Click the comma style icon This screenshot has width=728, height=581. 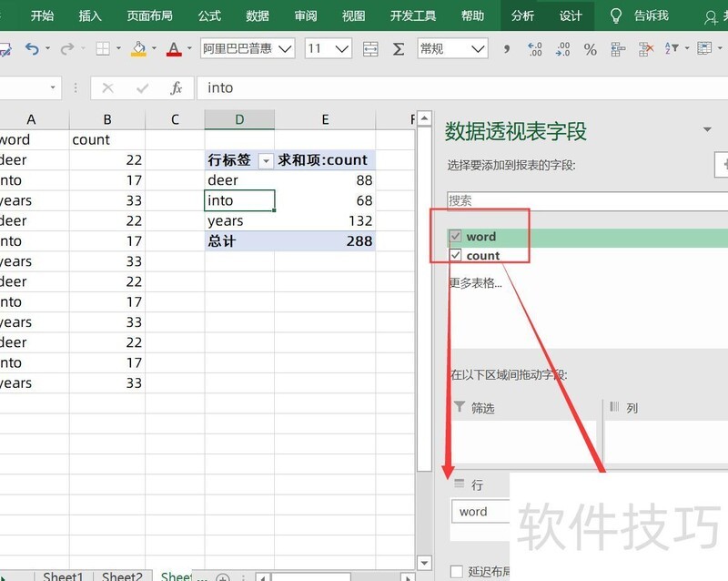(x=507, y=49)
